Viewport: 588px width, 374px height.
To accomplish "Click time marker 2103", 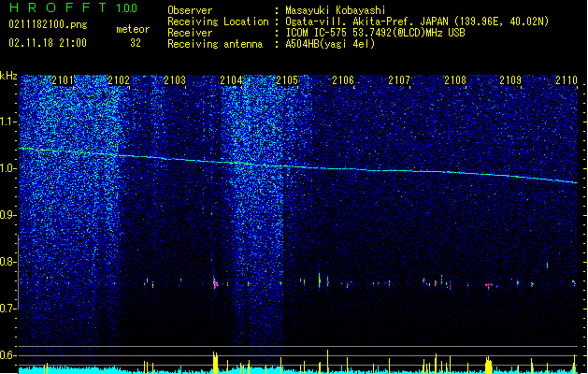I will [x=175, y=80].
